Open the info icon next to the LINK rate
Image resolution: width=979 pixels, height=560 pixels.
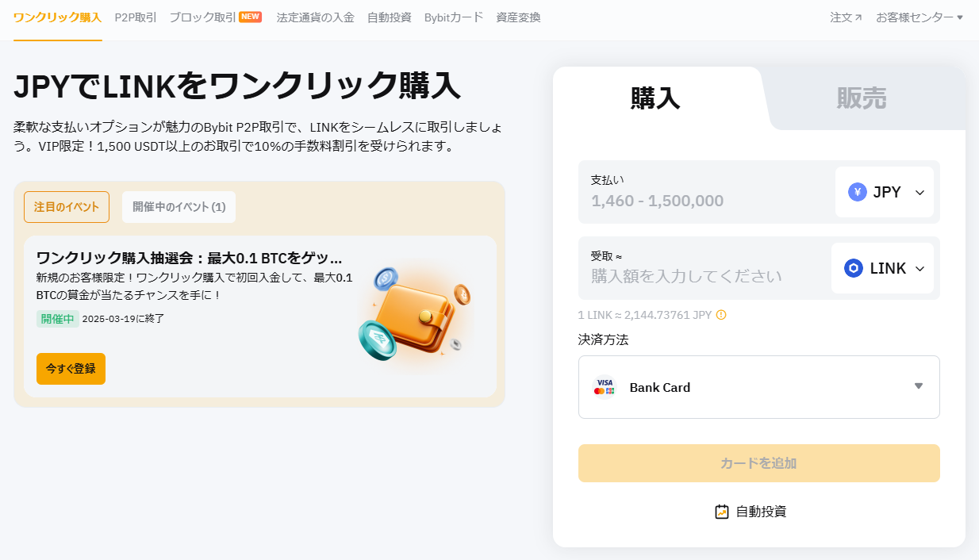point(720,315)
